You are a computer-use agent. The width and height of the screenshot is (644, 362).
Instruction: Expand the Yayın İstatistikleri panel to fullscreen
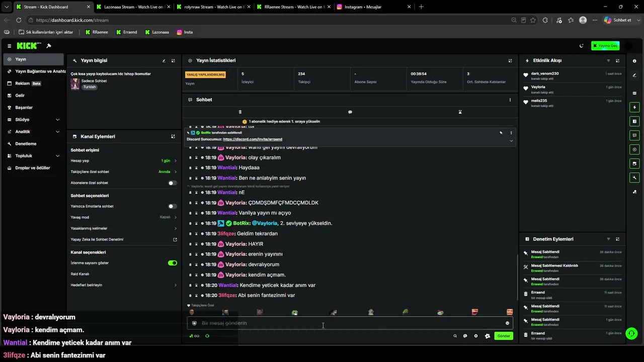510,60
